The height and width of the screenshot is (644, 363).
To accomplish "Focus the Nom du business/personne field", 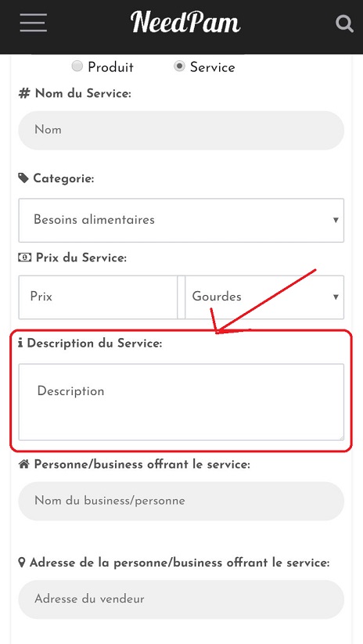I will click(181, 501).
